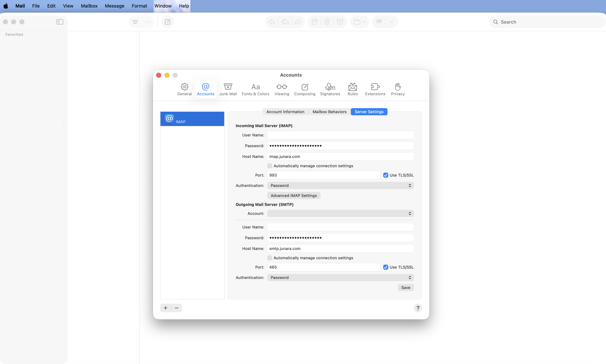Open help with the question mark button
The height and width of the screenshot is (364, 606).
[x=418, y=308]
